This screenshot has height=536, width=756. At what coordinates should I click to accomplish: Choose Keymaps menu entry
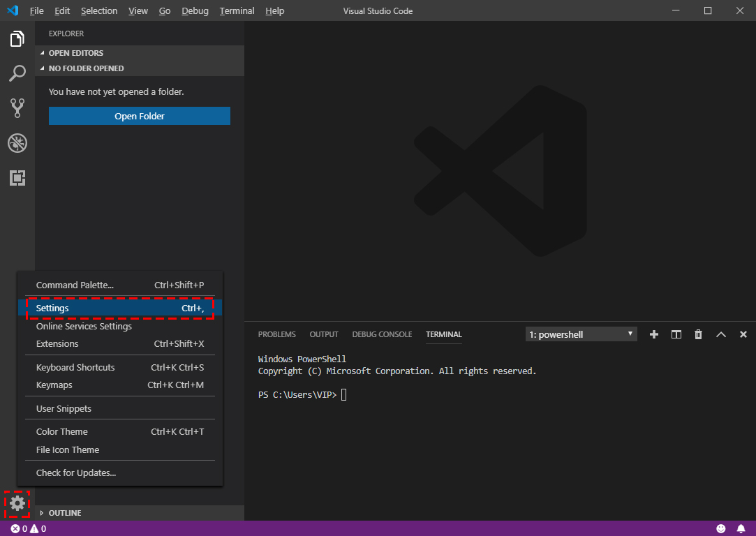[x=120, y=385]
